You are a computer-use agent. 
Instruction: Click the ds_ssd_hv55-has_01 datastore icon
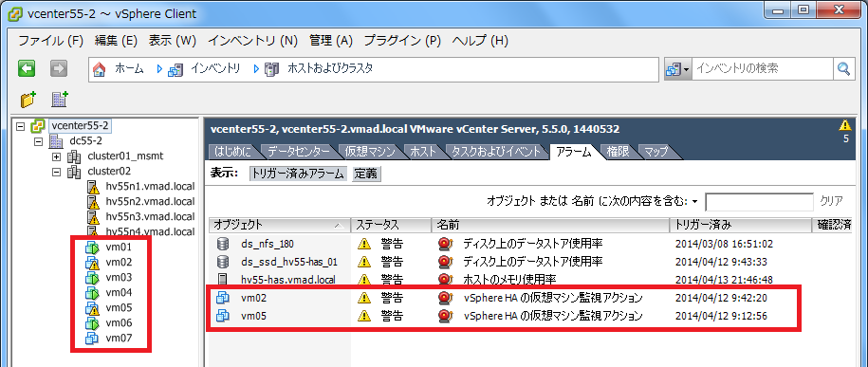click(x=223, y=262)
